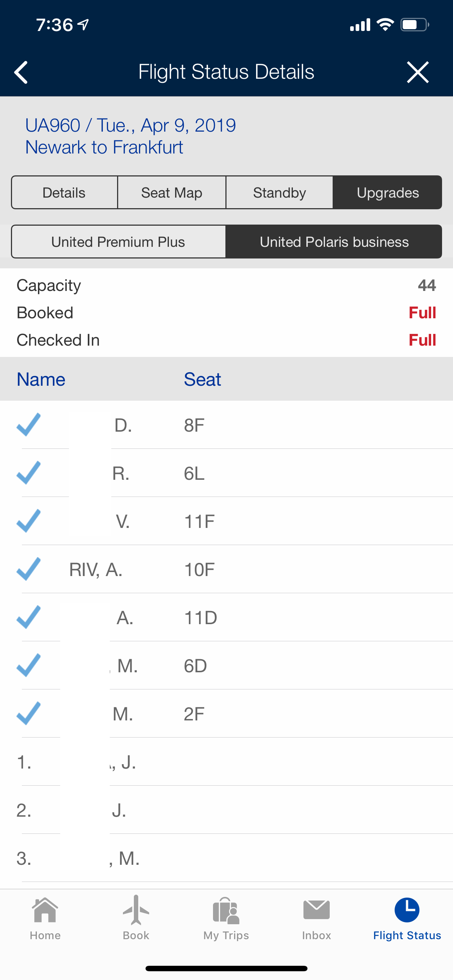This screenshot has height=980, width=453.
Task: Select United Polaris business cabin
Action: click(334, 242)
